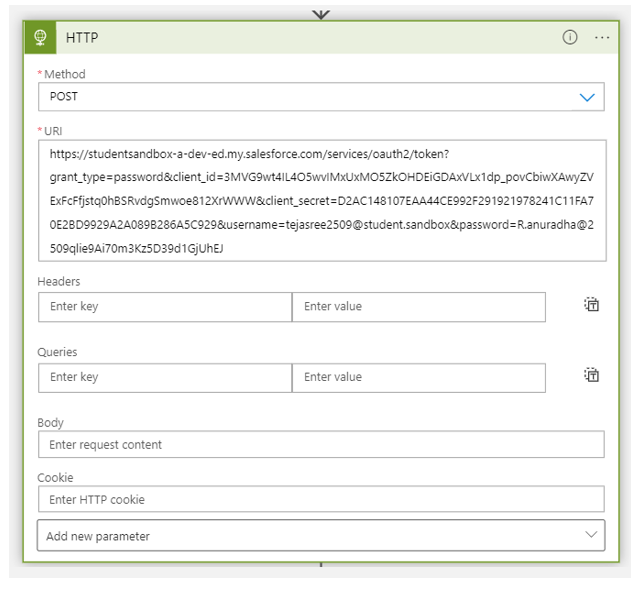Click the green HTTP connector icon
Image resolution: width=631 pixels, height=598 pixels.
[42, 38]
